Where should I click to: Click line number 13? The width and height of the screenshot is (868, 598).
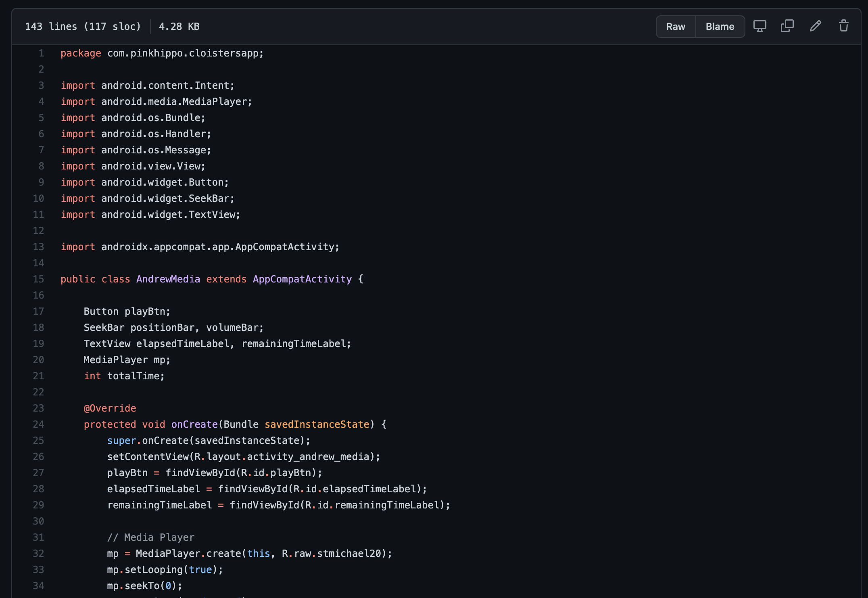(x=39, y=247)
